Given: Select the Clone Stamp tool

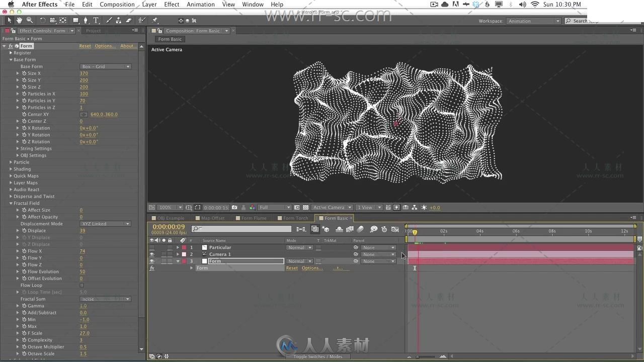Looking at the screenshot, I should [x=118, y=21].
